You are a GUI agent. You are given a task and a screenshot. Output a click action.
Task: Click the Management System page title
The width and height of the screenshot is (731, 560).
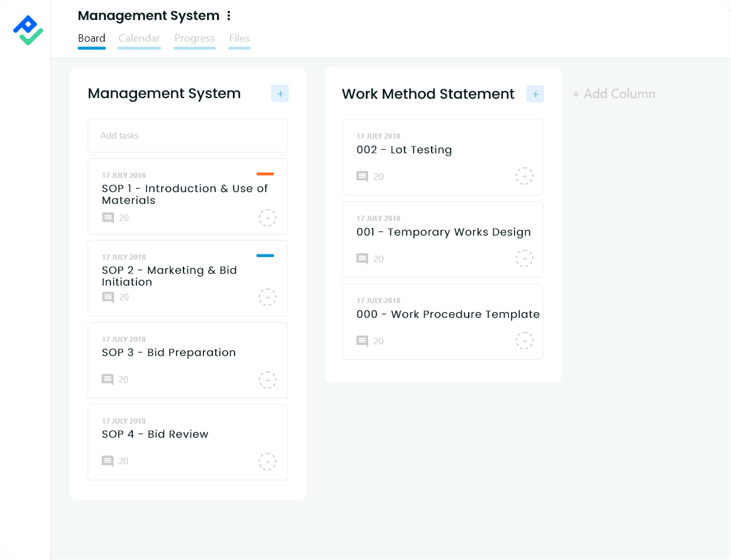[148, 16]
